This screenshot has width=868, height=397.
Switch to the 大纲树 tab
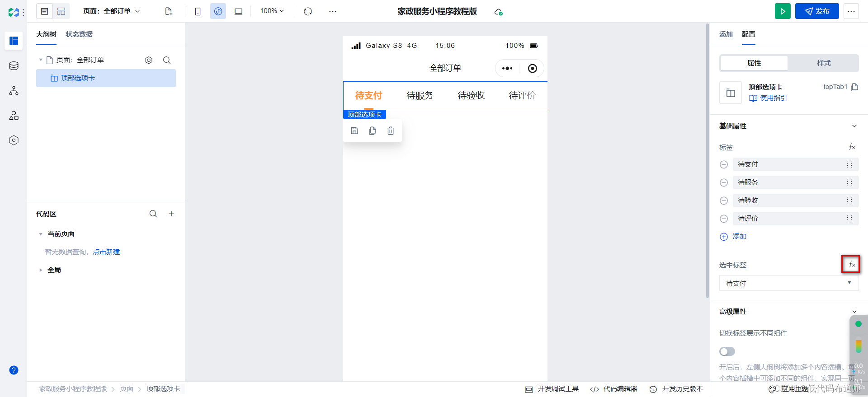click(x=46, y=34)
